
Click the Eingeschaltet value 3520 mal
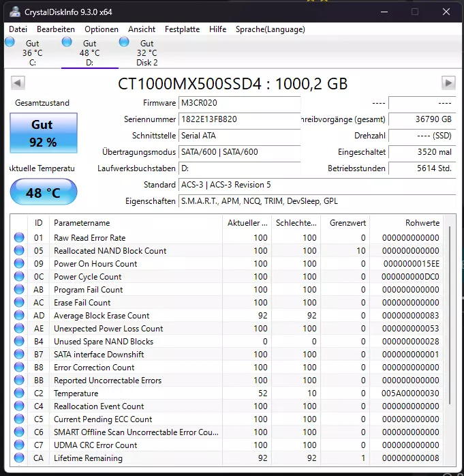pyautogui.click(x=422, y=152)
